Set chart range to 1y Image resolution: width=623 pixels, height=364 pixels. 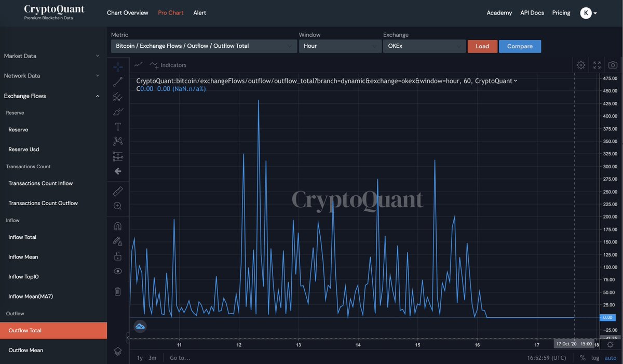(x=140, y=358)
